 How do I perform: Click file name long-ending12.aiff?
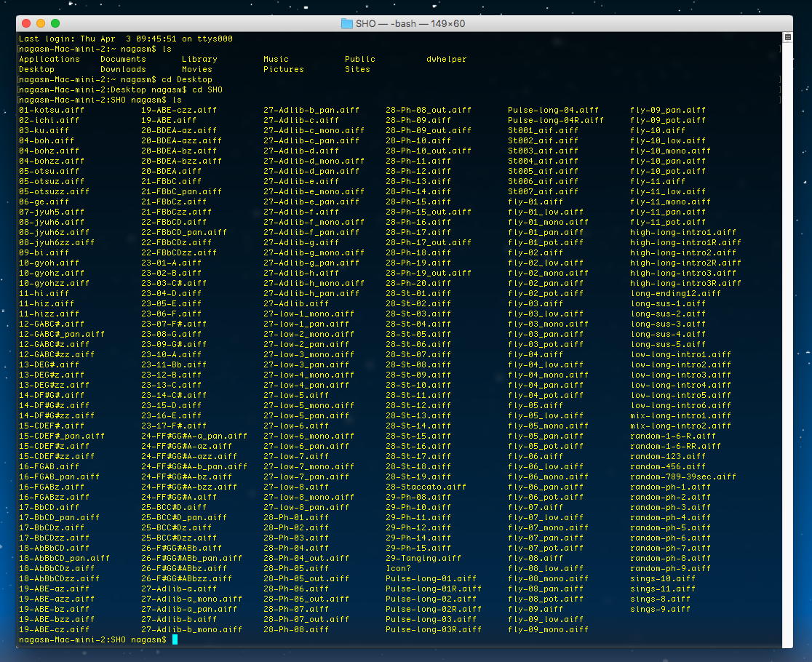pos(676,293)
